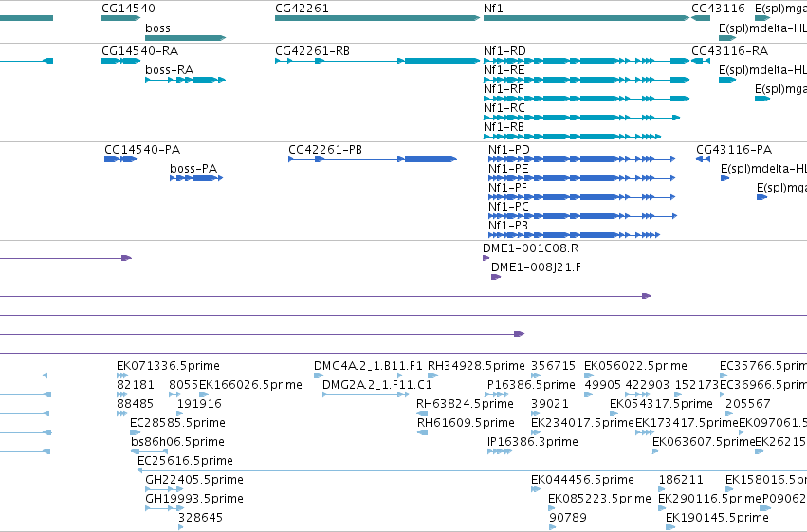807x532 pixels.
Task: Select the EK054317.5prime EST label
Action: click(x=661, y=404)
